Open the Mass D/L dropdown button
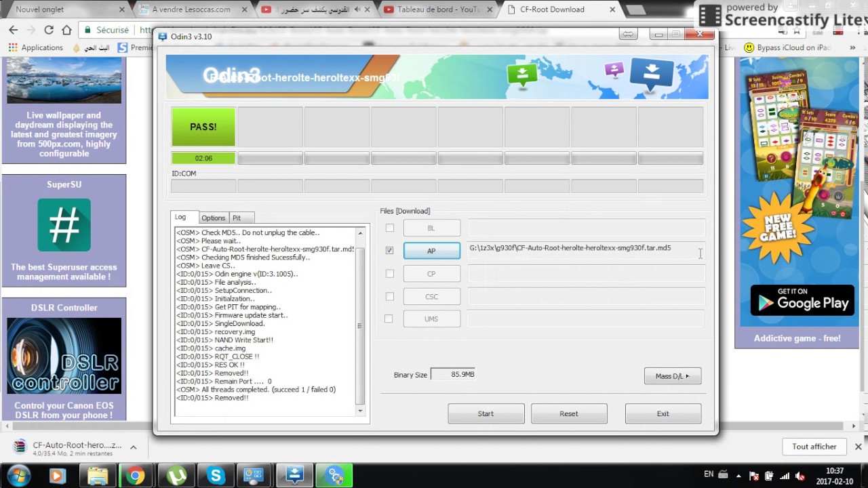The height and width of the screenshot is (488, 868). [x=673, y=376]
